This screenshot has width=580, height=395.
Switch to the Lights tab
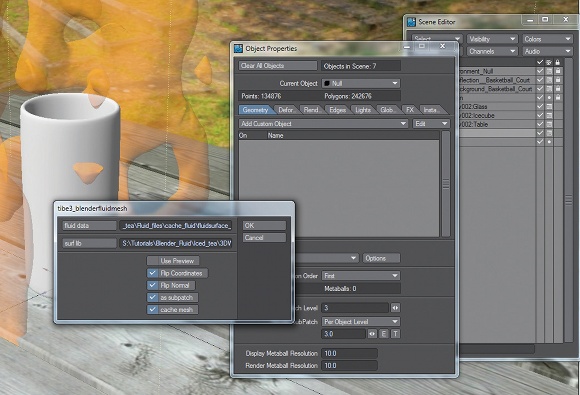pyautogui.click(x=363, y=110)
